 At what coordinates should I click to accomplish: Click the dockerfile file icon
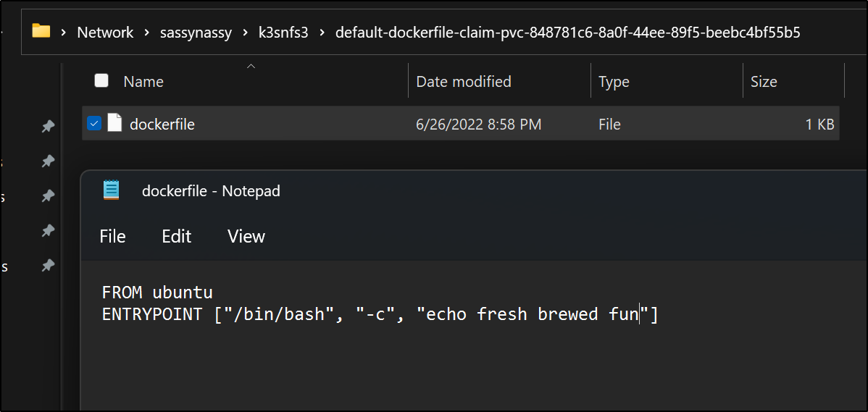(x=114, y=123)
